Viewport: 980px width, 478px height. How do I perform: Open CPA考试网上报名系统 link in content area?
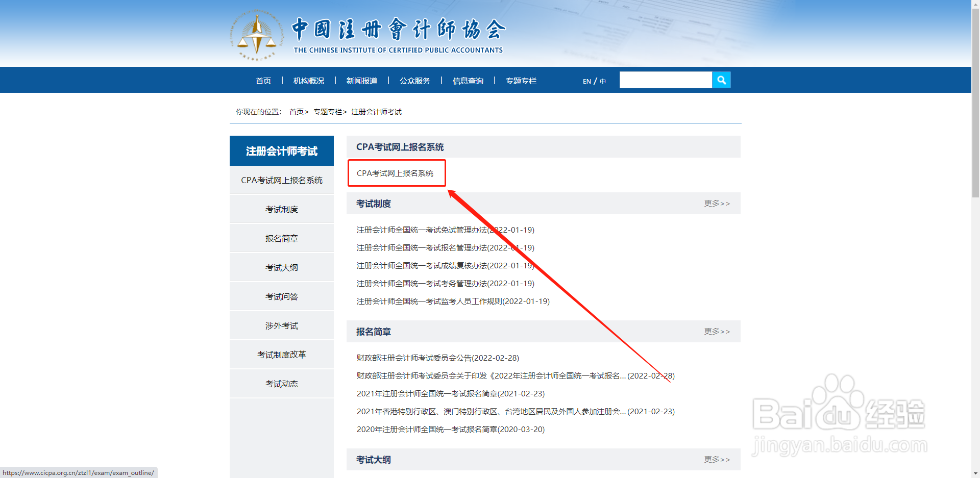click(x=395, y=173)
